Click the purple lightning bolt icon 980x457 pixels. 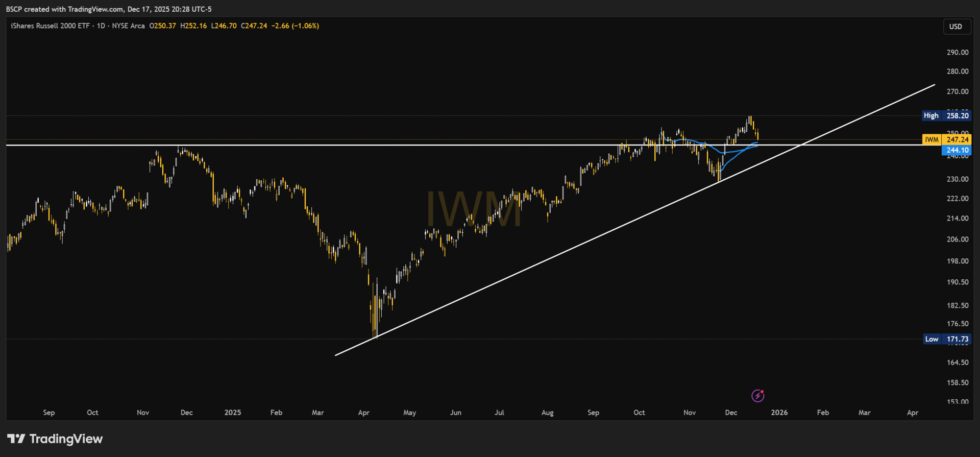(757, 395)
